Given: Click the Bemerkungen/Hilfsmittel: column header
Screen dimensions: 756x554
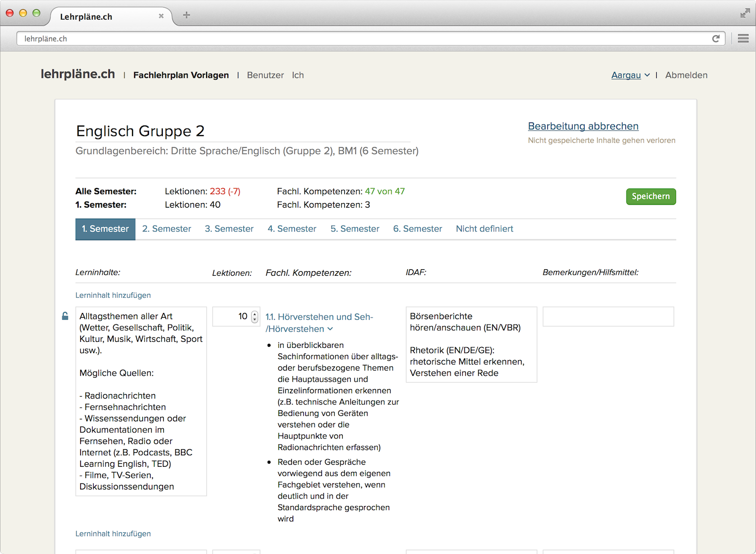Looking at the screenshot, I should click(x=590, y=272).
